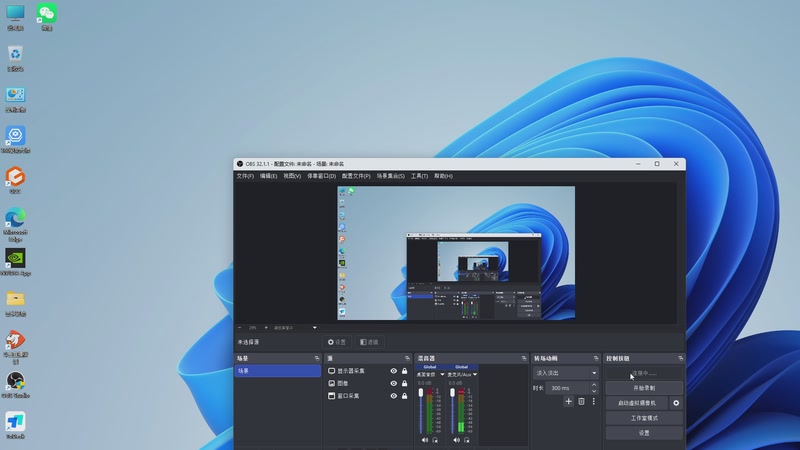
Task: Pop out the 转场动画 transitions dock panel
Action: (596, 358)
